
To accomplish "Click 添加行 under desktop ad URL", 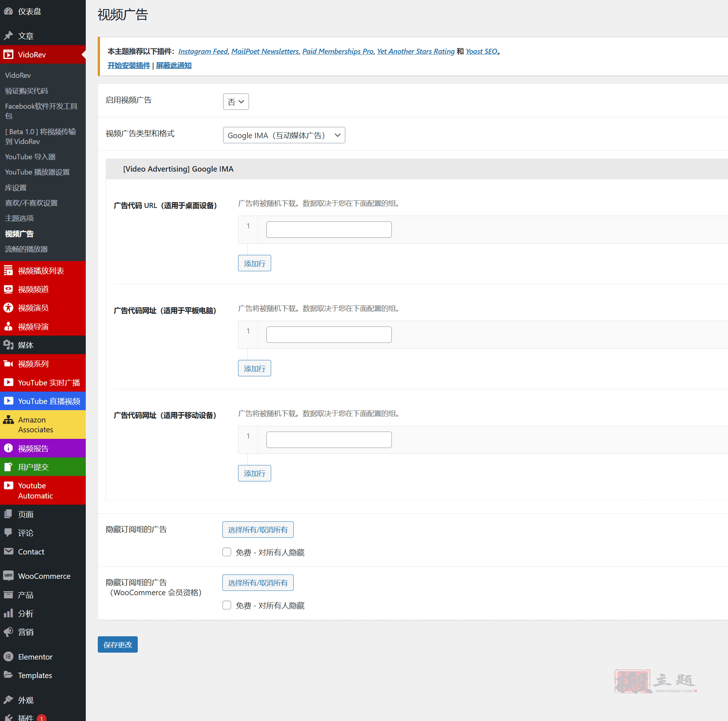I will [x=255, y=264].
